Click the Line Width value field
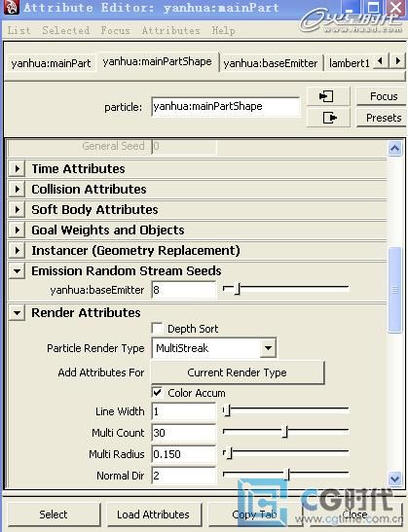 pos(183,411)
